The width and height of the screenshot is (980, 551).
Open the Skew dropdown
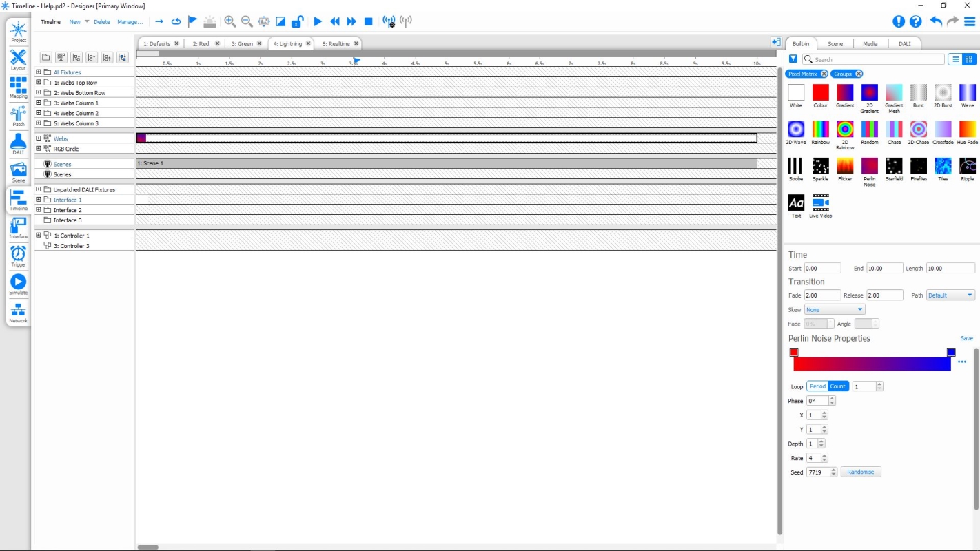click(835, 310)
